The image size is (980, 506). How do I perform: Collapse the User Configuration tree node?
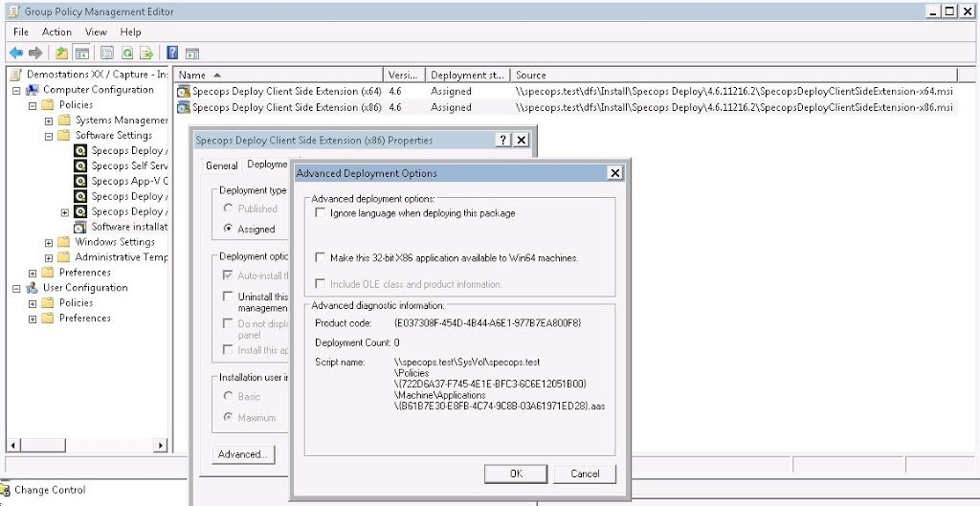click(x=16, y=288)
